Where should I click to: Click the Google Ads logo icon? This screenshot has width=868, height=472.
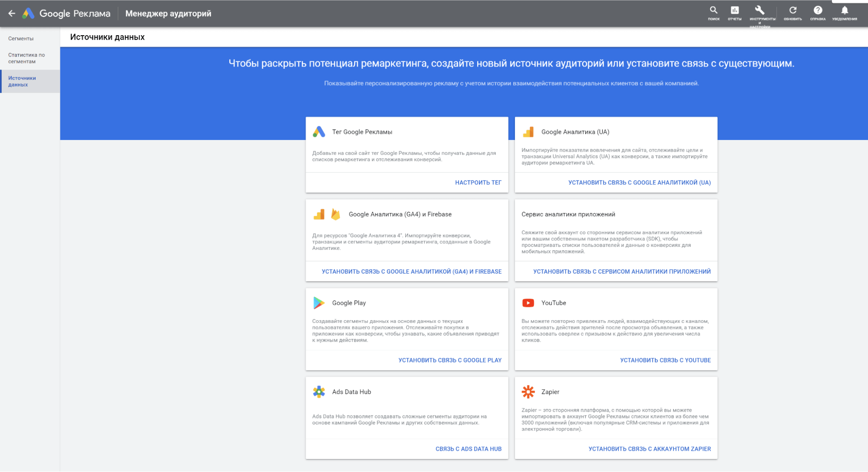point(28,13)
